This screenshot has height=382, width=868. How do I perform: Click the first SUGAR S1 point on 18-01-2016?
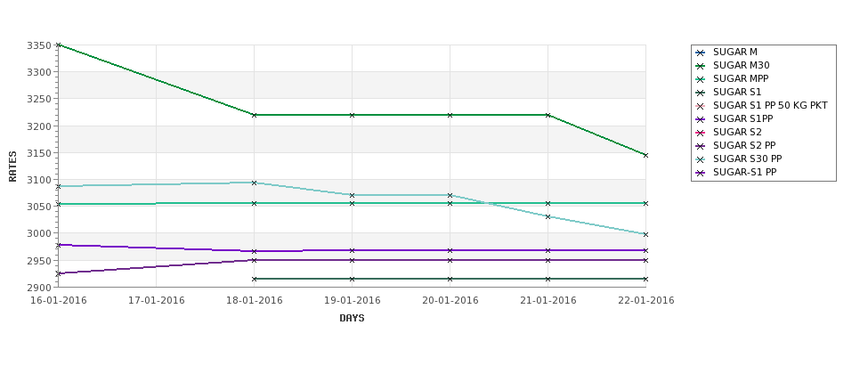(x=254, y=279)
